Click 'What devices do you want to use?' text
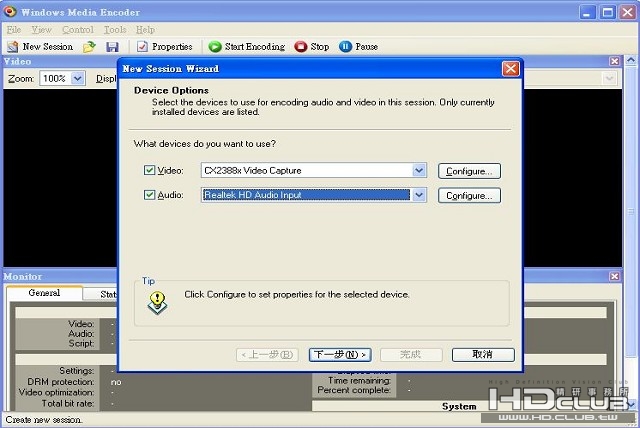This screenshot has height=428, width=640. point(205,144)
